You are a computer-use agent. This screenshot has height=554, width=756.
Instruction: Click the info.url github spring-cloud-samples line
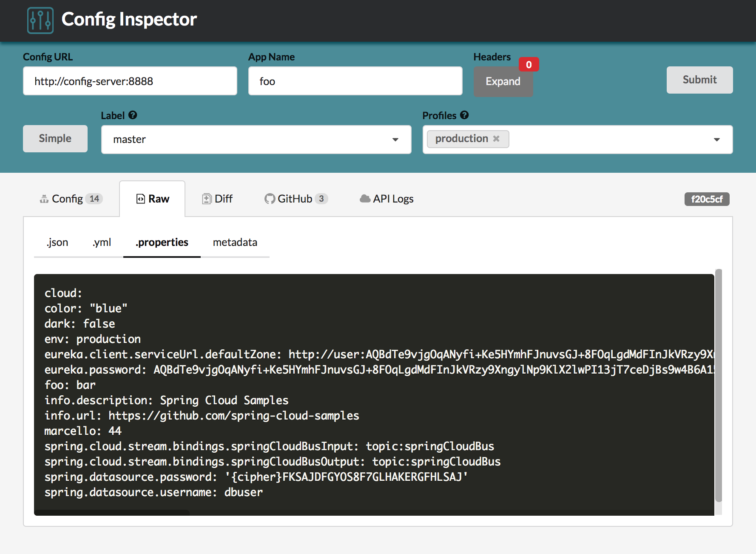tap(202, 416)
